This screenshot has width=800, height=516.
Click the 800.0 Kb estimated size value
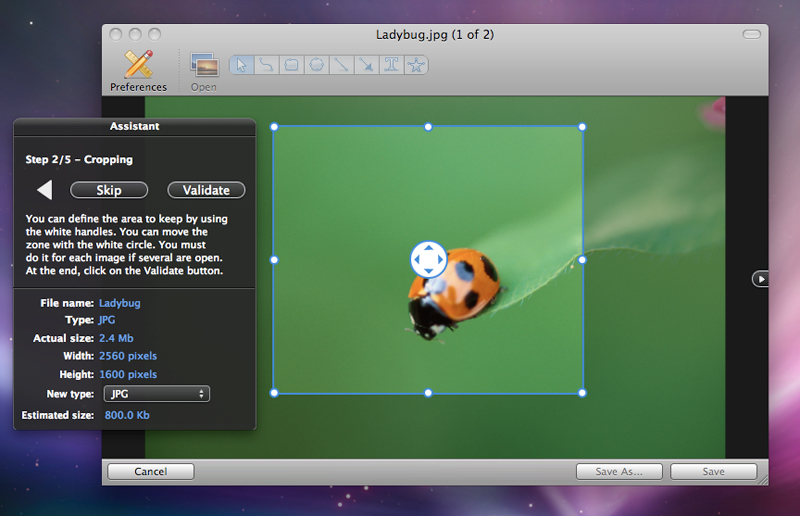click(127, 415)
